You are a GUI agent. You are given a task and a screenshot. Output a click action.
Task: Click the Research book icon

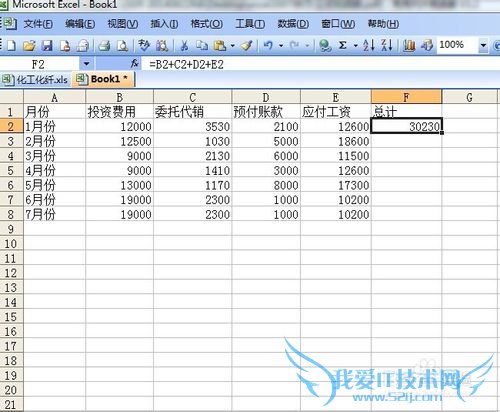tap(162, 45)
